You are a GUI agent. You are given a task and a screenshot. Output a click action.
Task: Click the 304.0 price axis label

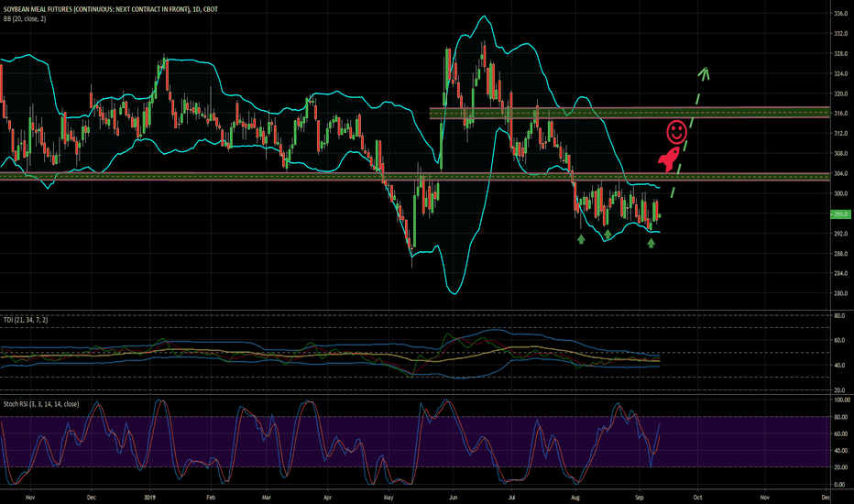click(x=840, y=173)
